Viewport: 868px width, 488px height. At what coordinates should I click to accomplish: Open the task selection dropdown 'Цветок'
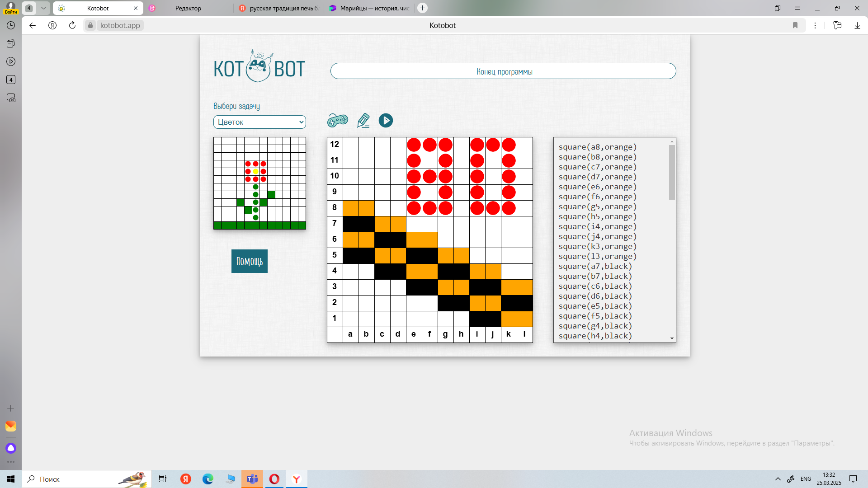tap(259, 122)
